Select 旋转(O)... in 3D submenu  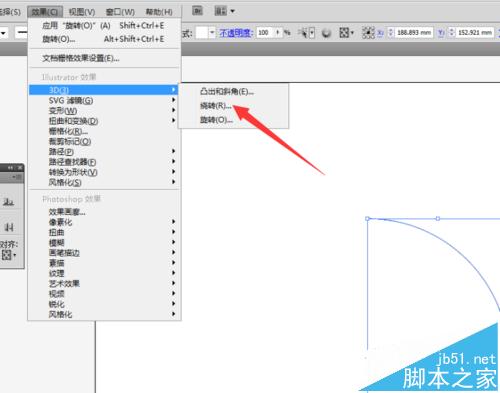click(x=233, y=120)
